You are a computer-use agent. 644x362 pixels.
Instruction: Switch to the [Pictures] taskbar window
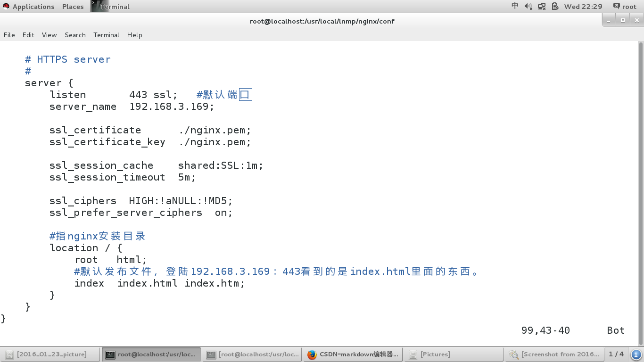[x=455, y=354]
